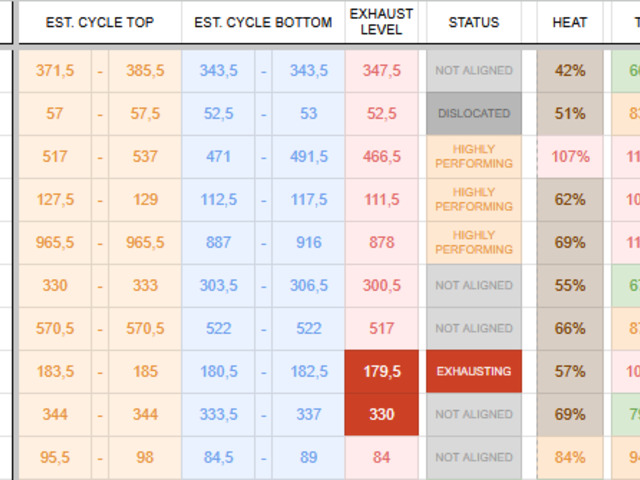Select the EST. CYCLE TOP column header

99,22
